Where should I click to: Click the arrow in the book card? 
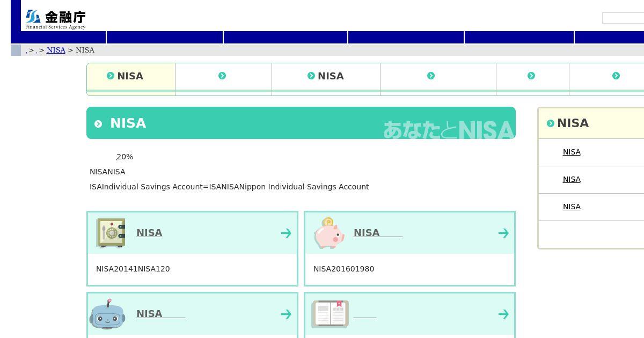(503, 314)
